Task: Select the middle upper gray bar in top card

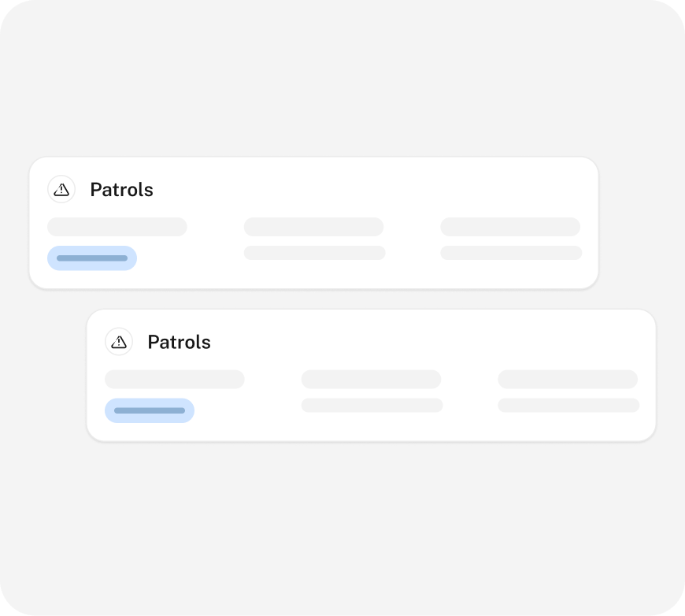Action: pos(313,227)
